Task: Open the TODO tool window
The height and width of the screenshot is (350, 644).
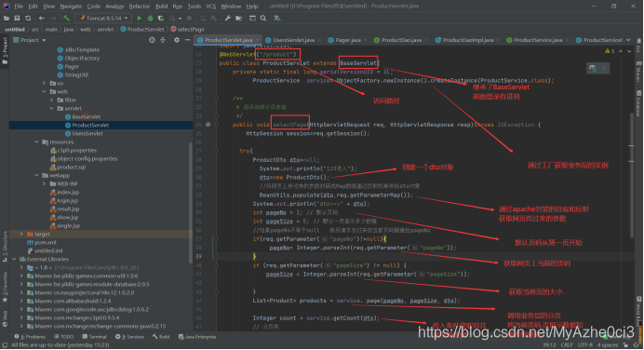Action: coord(63,337)
